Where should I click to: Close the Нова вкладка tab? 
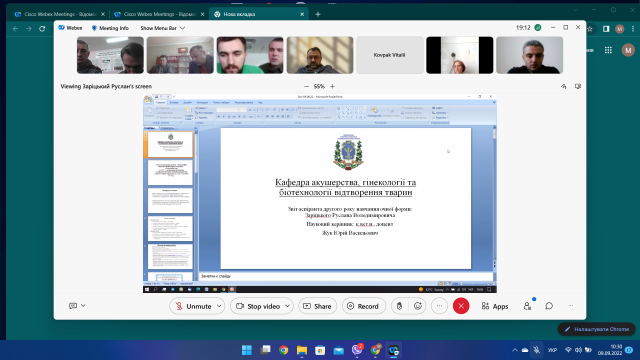[x=302, y=14]
